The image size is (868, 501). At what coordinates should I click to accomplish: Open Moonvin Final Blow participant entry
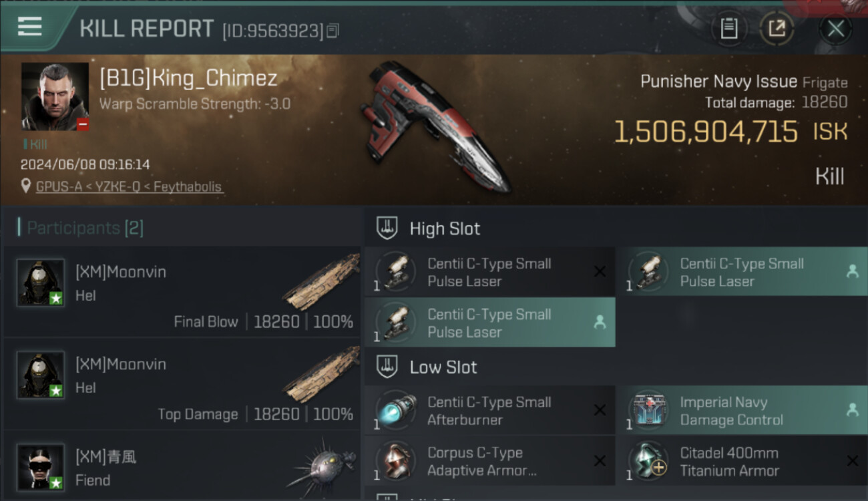click(x=182, y=292)
